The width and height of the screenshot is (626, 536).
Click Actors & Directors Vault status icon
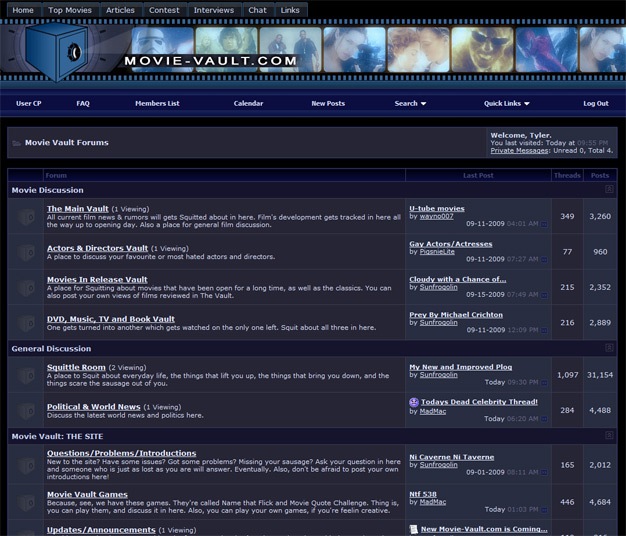[x=26, y=252]
